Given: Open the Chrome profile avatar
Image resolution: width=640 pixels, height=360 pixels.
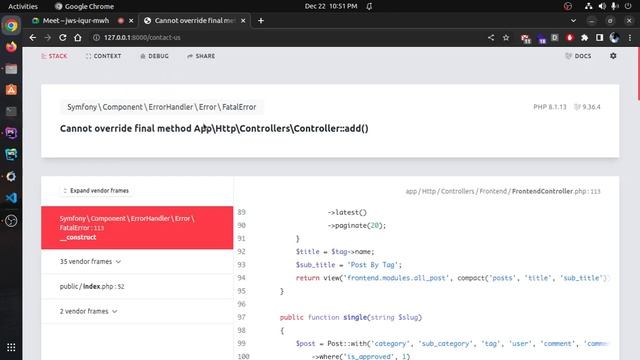Looking at the screenshot, I should pyautogui.click(x=614, y=38).
